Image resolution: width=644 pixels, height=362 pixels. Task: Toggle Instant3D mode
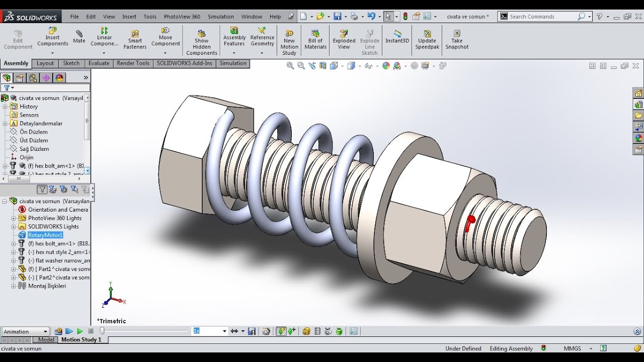click(397, 37)
